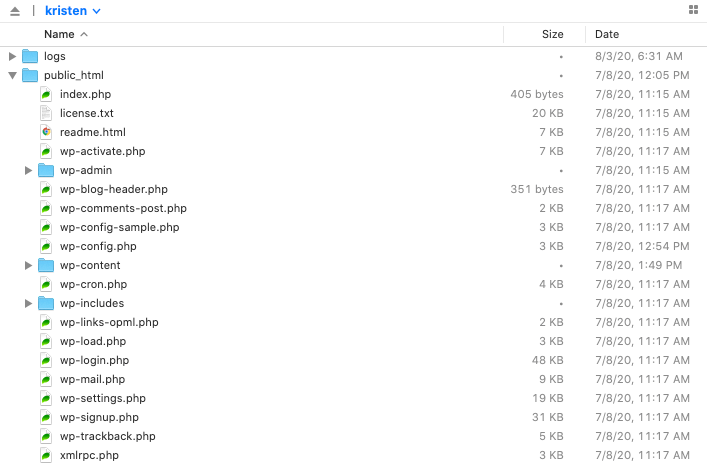The width and height of the screenshot is (707, 476).
Task: Select the public_html folder name
Action: coord(74,75)
